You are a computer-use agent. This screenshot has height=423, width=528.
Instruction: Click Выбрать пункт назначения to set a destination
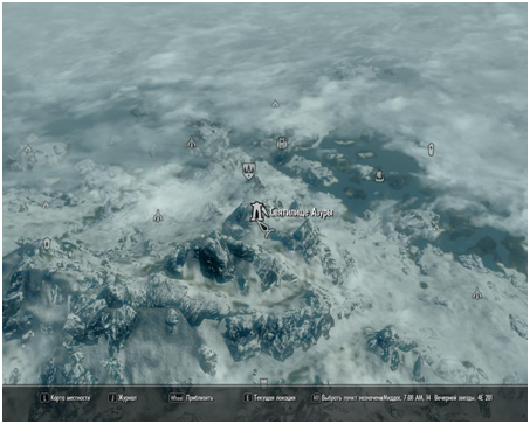click(347, 398)
